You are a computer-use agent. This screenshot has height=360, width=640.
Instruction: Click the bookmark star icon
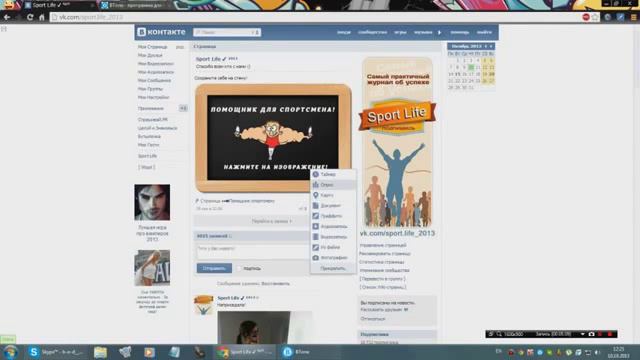[x=595, y=17]
